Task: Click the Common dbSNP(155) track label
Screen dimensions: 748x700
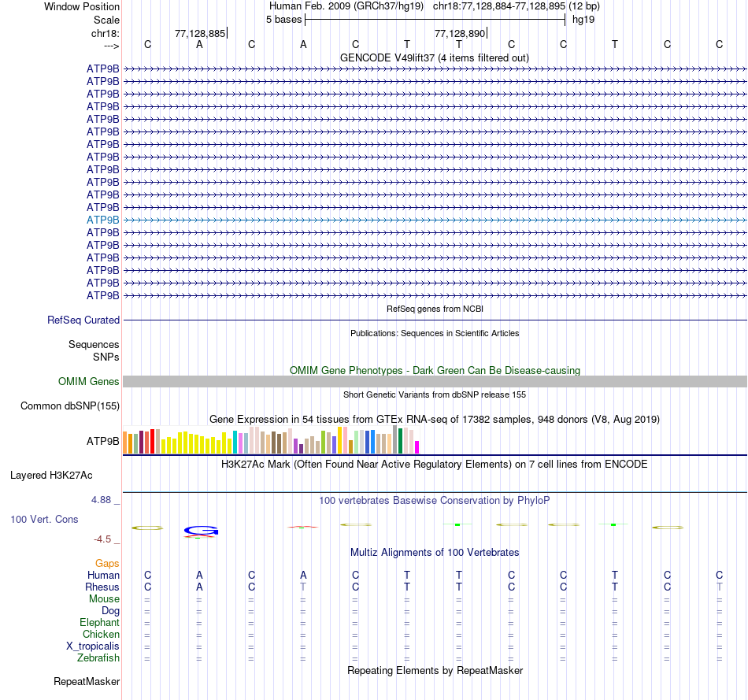Action: 69,406
